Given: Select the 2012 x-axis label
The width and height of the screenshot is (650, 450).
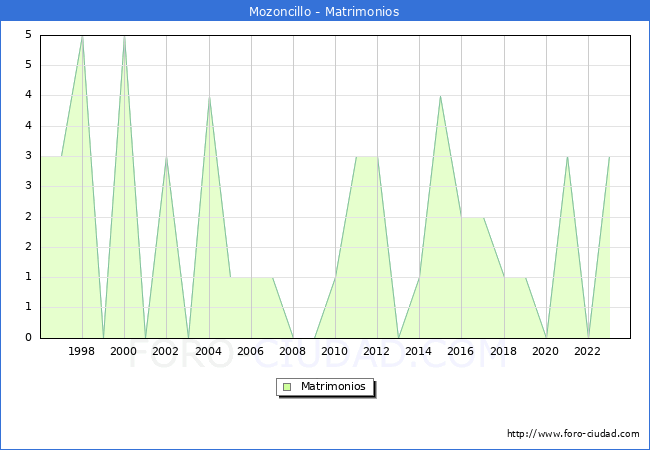Looking at the screenshot, I should coord(376,351).
